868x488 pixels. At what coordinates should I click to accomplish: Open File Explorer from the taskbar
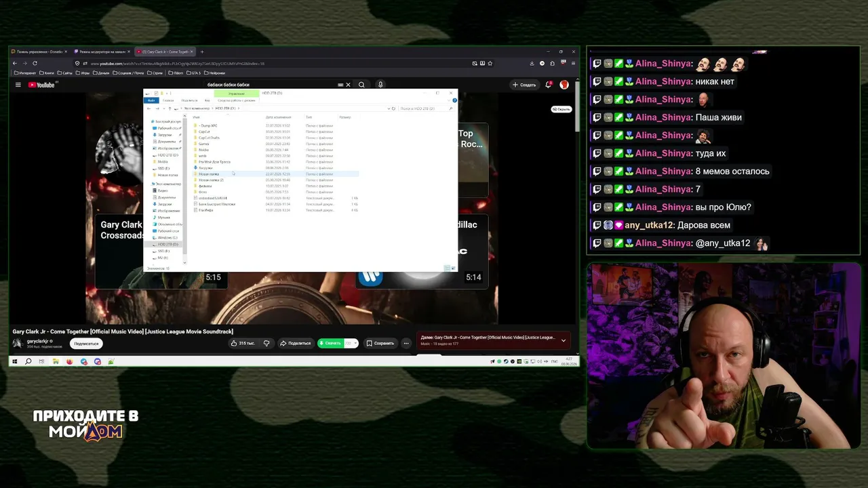coord(56,361)
